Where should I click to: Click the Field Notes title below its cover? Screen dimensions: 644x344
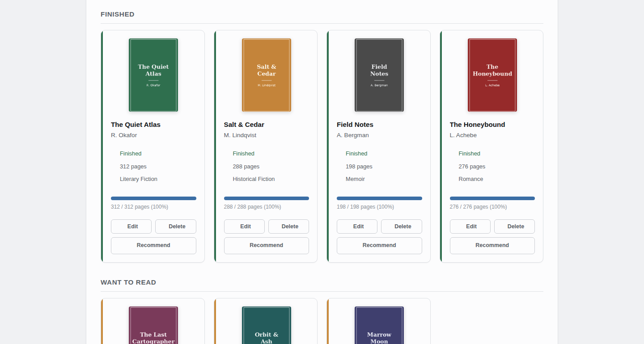355,125
